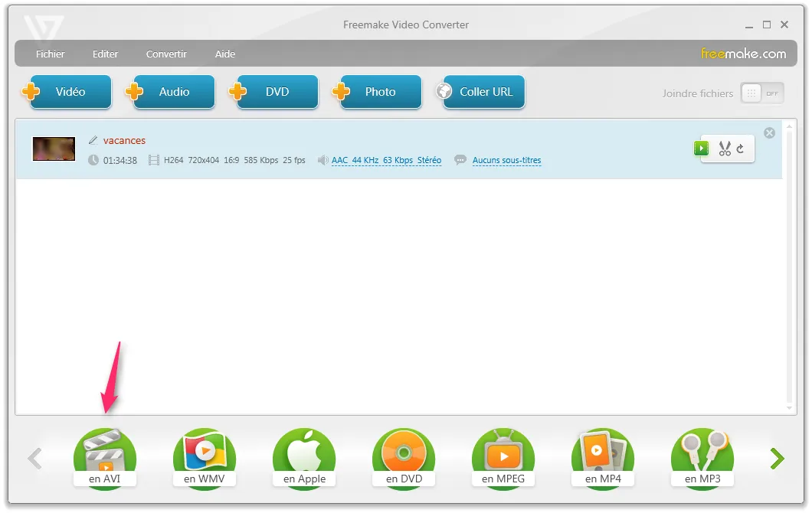Click the vacances video thumbnail

pyautogui.click(x=54, y=149)
